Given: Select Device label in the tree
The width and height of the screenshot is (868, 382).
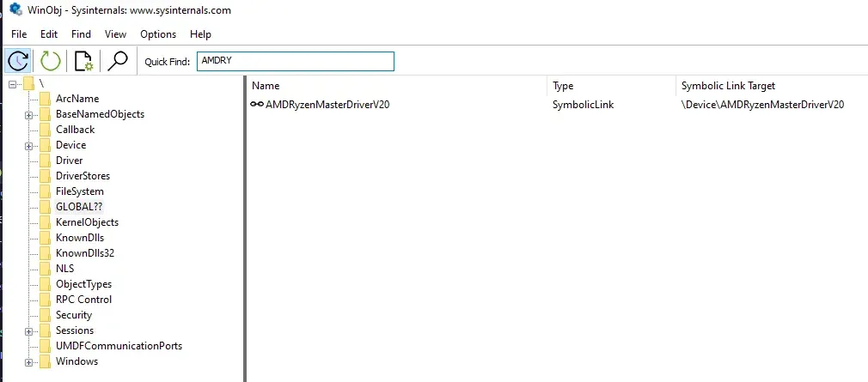Looking at the screenshot, I should tap(70, 145).
